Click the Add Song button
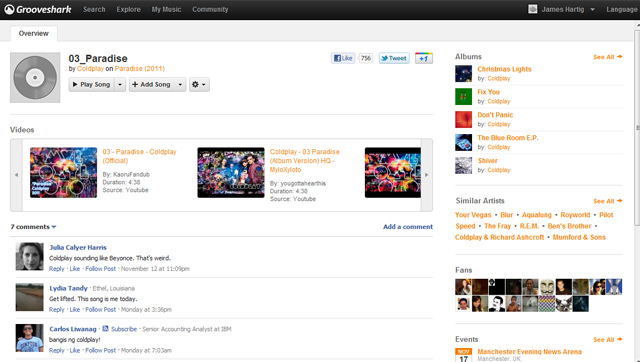Viewport: 640px width, 362px height. click(151, 84)
